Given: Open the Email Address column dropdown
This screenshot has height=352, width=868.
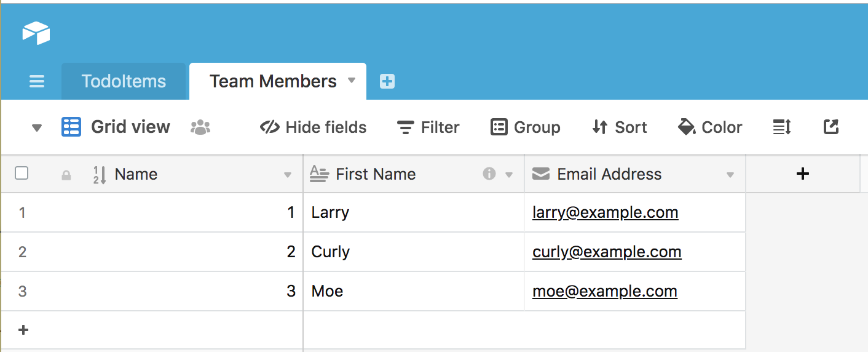Looking at the screenshot, I should (x=730, y=175).
